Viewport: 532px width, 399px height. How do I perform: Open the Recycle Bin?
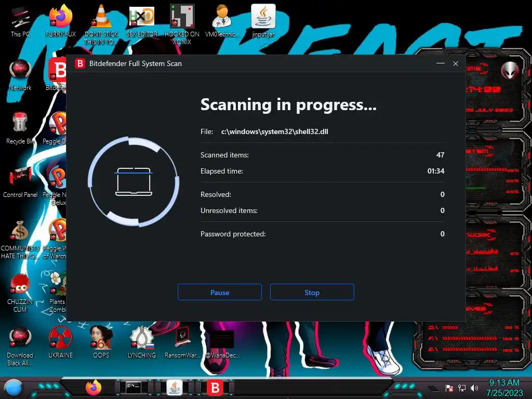pos(20,128)
